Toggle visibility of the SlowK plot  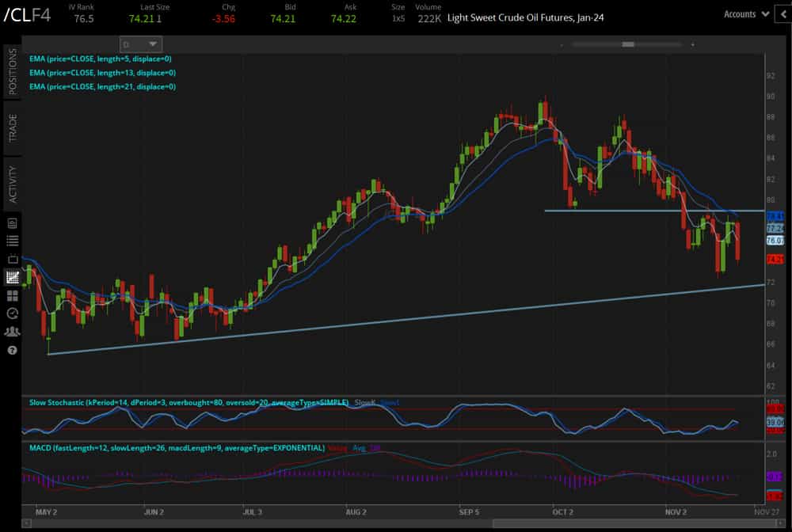click(x=367, y=402)
